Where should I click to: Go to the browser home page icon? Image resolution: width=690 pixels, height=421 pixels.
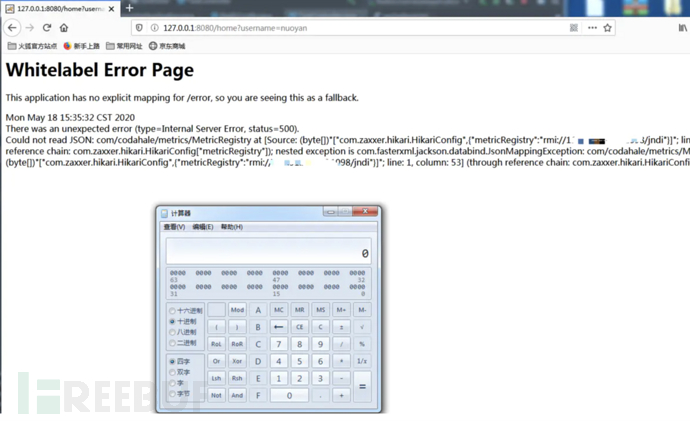65,28
